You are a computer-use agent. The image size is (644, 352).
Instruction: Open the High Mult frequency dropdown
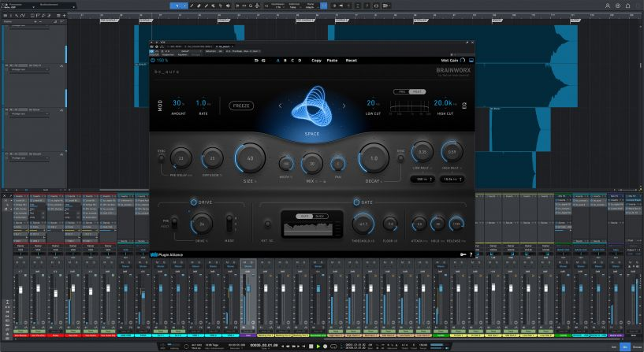452,180
